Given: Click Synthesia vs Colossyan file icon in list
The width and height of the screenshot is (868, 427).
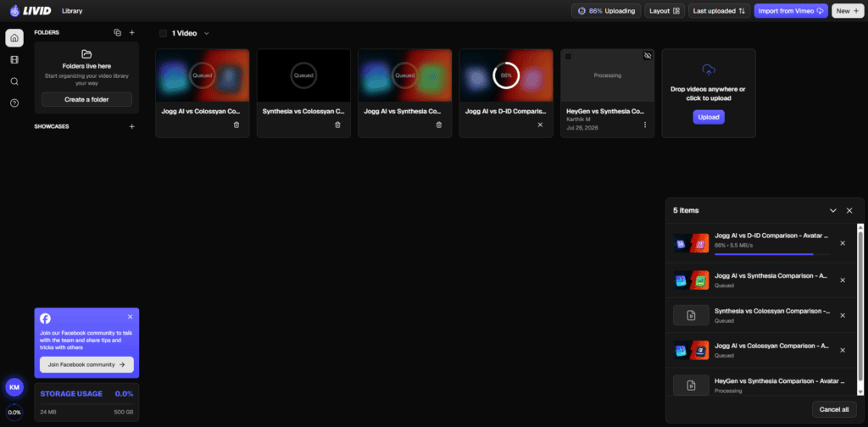Looking at the screenshot, I should click(691, 315).
